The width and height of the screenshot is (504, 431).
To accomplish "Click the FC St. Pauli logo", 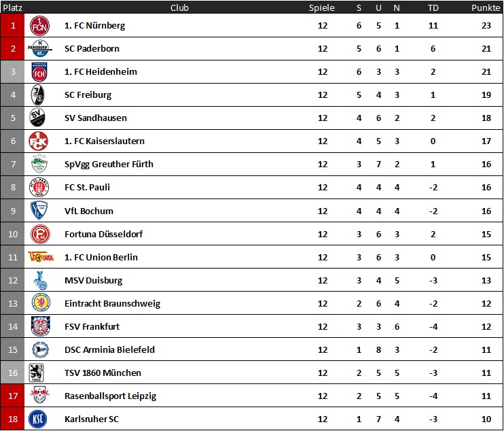I will click(x=39, y=187).
